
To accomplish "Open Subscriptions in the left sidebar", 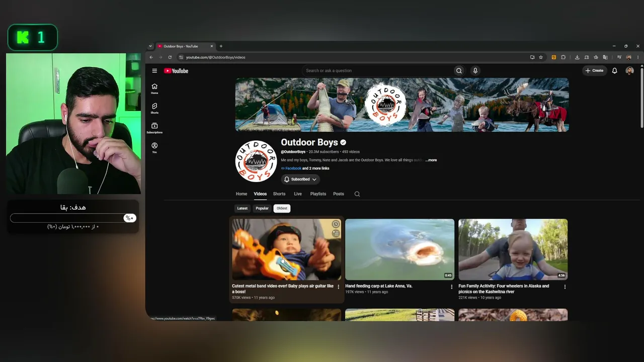I will (154, 128).
